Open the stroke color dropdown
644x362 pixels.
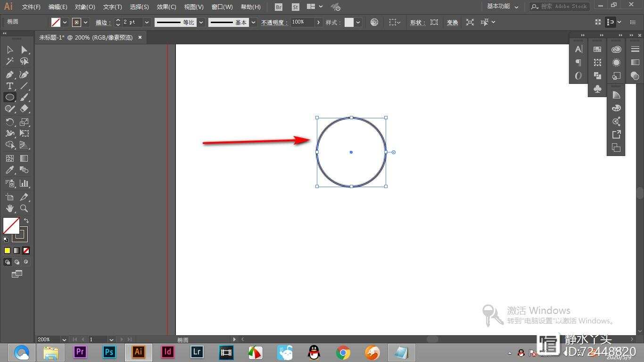tap(86, 22)
